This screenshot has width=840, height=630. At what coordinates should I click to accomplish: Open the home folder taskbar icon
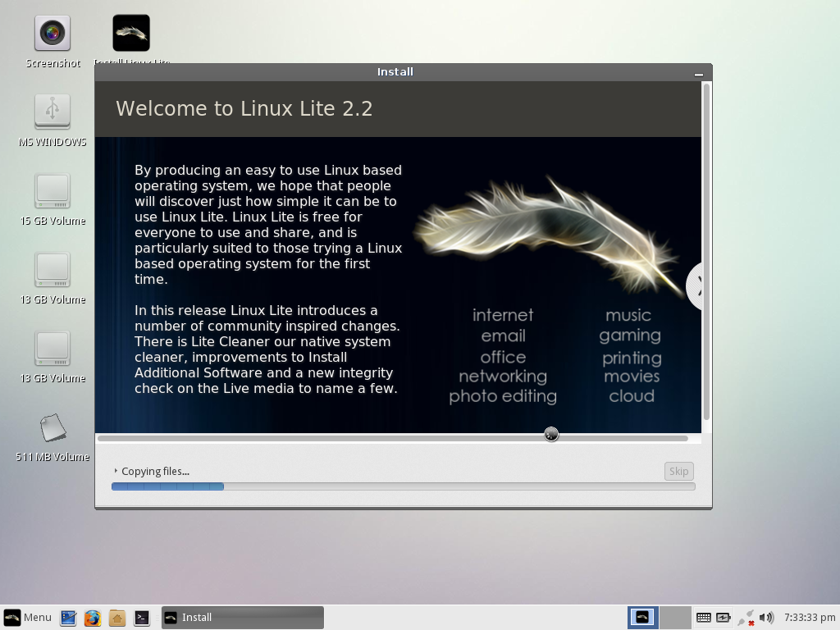(x=116, y=618)
